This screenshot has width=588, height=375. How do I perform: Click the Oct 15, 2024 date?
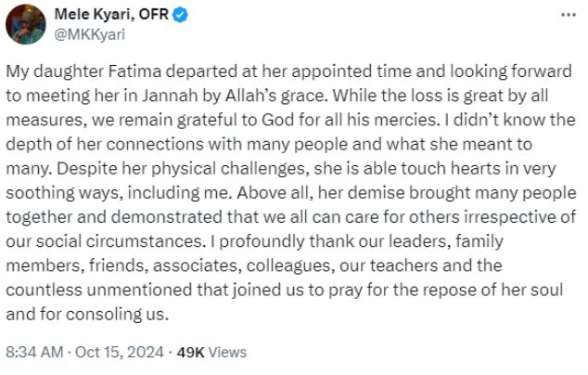pos(120,352)
